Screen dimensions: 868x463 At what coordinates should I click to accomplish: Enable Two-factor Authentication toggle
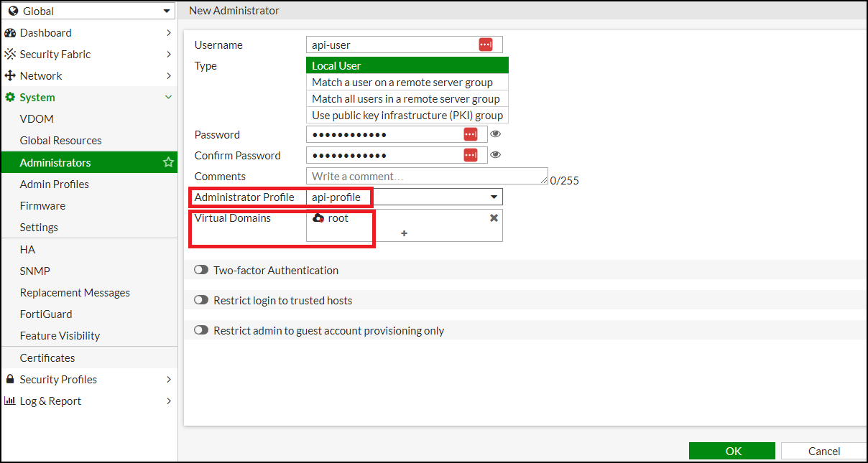(201, 271)
